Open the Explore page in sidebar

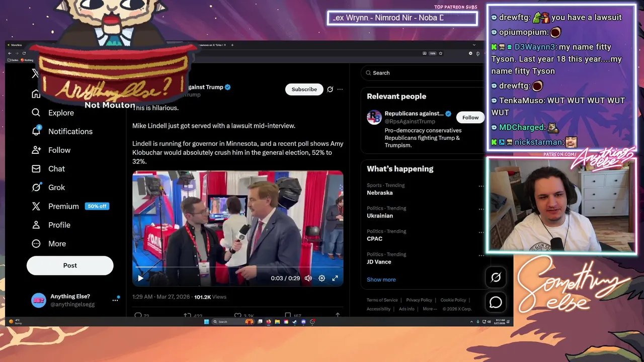[x=53, y=113]
